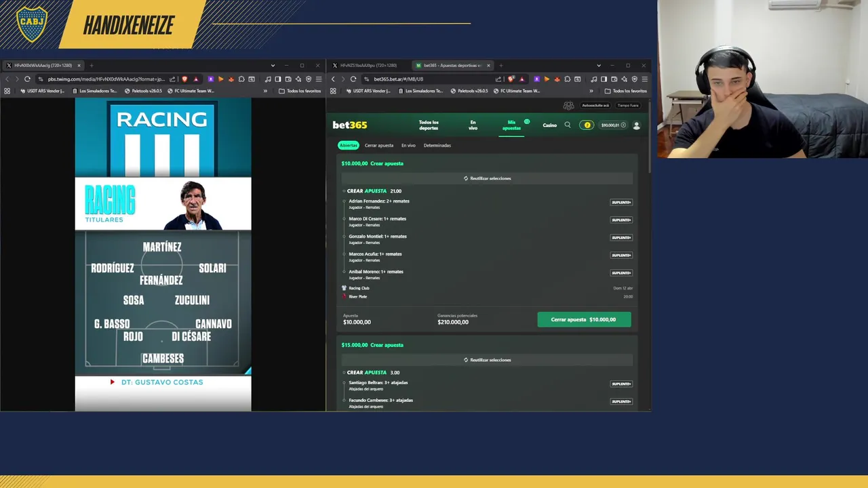Open the extensions puzzle icon in the bet365 window
The image size is (868, 488).
click(x=568, y=79)
